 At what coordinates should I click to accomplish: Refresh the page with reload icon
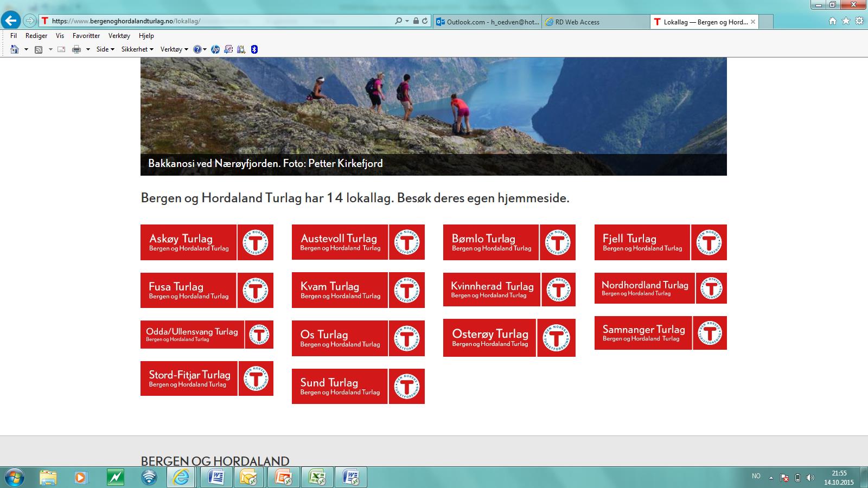pyautogui.click(x=425, y=21)
